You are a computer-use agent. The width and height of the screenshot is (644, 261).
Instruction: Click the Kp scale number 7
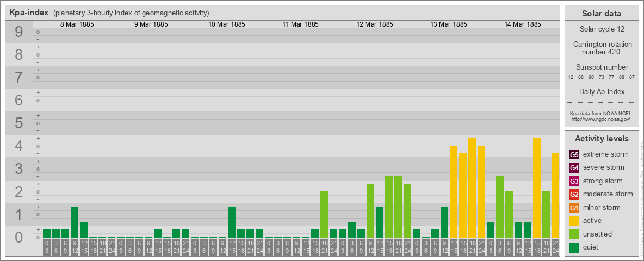pyautogui.click(x=18, y=78)
